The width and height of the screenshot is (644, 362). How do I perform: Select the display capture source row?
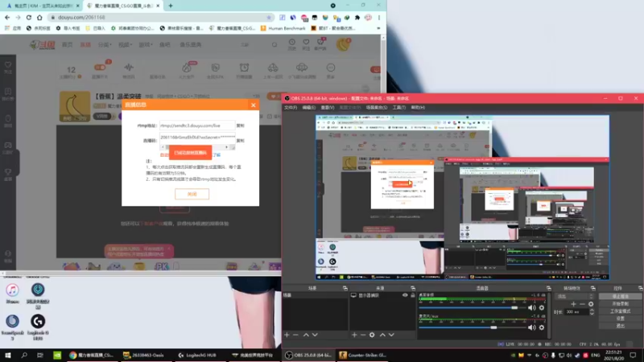(383, 295)
